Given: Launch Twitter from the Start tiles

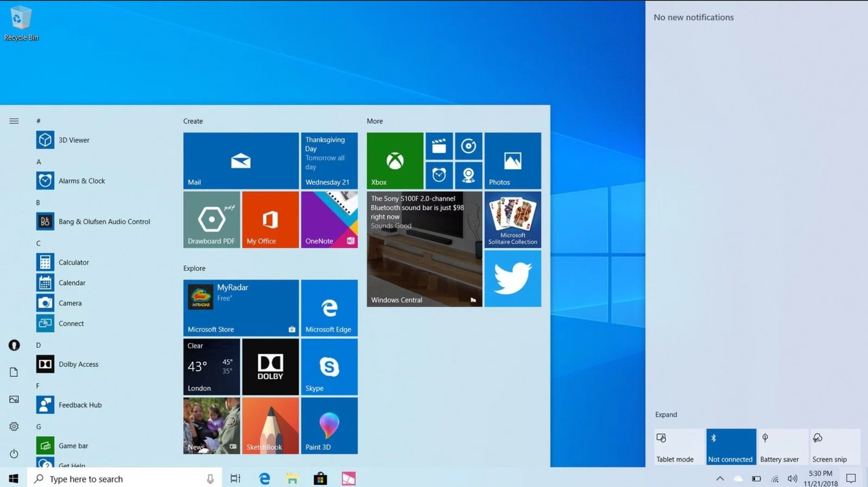Looking at the screenshot, I should 512,278.
